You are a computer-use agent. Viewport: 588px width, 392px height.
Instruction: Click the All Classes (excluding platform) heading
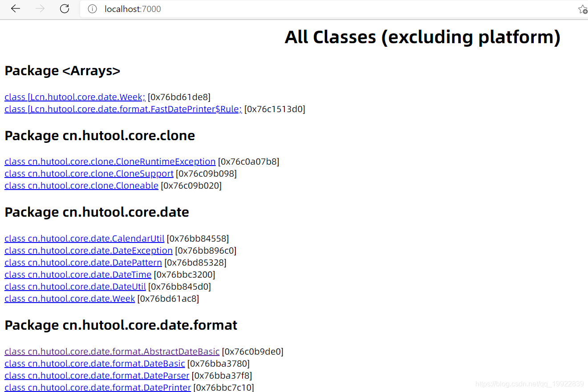pyautogui.click(x=422, y=37)
